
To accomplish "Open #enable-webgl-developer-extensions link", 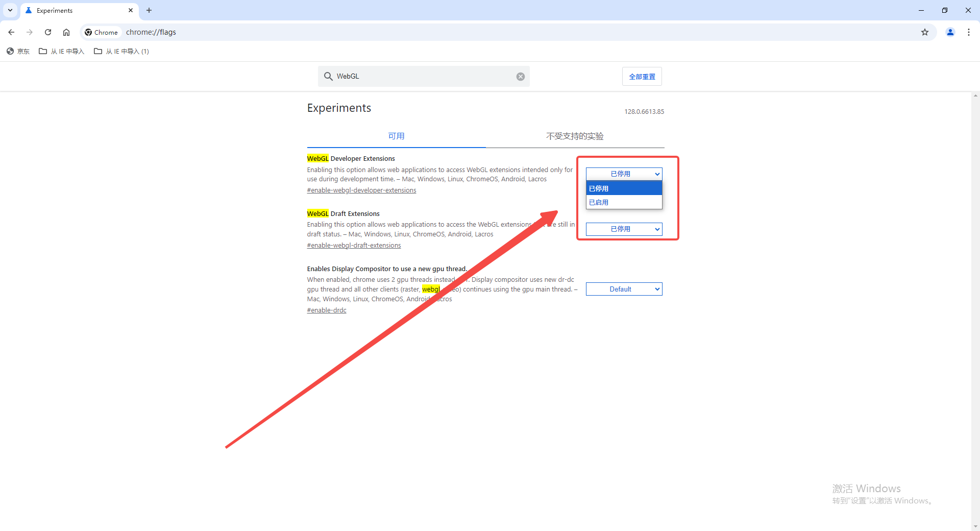I will (x=361, y=190).
